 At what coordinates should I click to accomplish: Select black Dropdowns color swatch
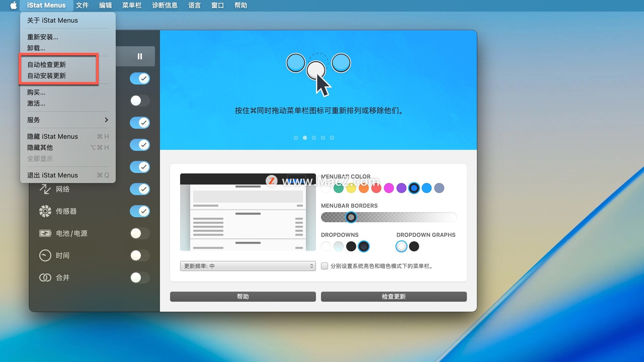click(x=351, y=246)
